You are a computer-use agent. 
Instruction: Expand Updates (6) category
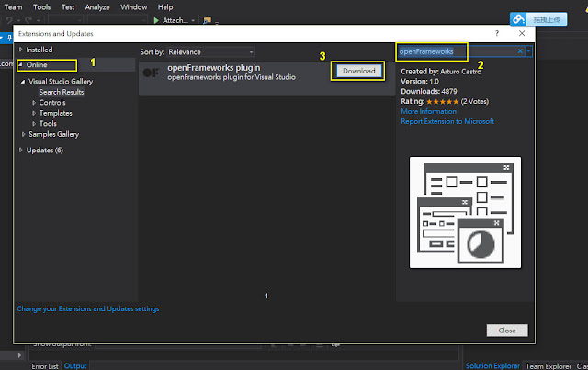click(20, 150)
